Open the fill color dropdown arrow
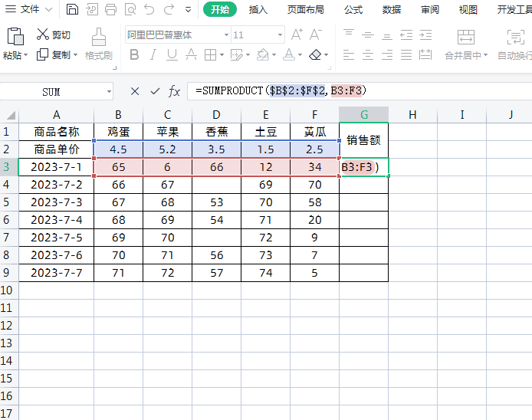The height and width of the screenshot is (420, 532). pos(274,54)
